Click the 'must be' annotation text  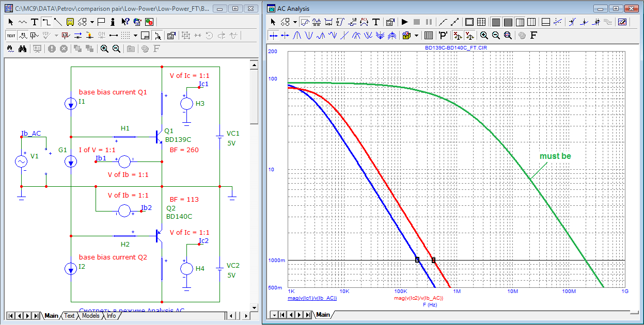click(555, 156)
